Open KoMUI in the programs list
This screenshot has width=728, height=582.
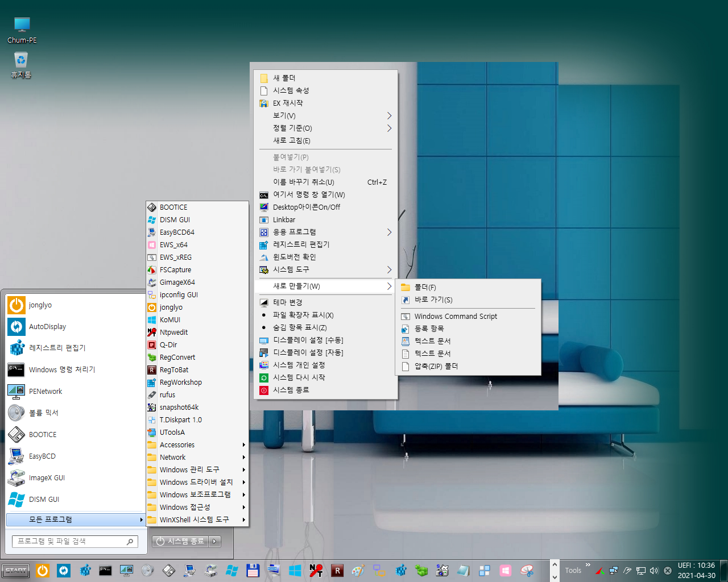[197, 320]
